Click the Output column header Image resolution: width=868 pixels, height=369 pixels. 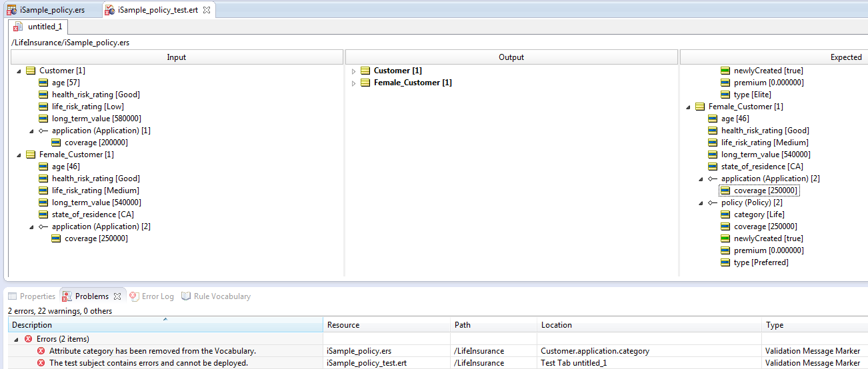[x=511, y=57]
